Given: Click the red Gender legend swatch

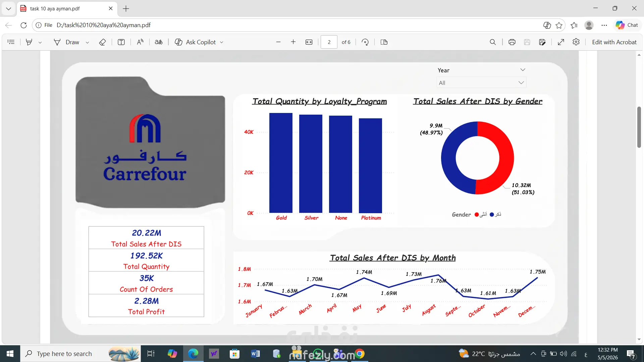Looking at the screenshot, I should pyautogui.click(x=477, y=215).
